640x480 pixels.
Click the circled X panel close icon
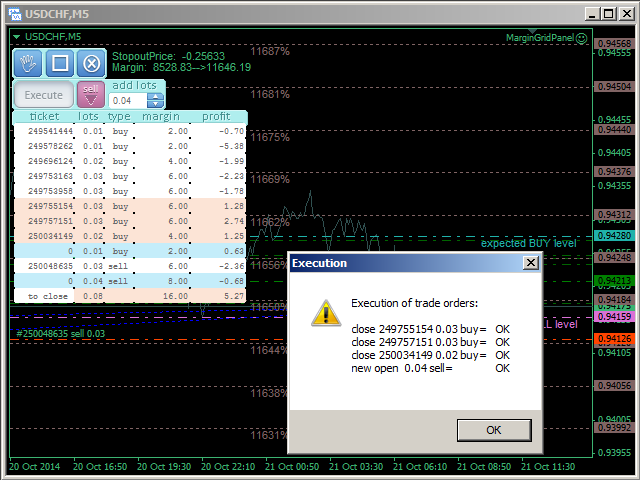[x=91, y=64]
